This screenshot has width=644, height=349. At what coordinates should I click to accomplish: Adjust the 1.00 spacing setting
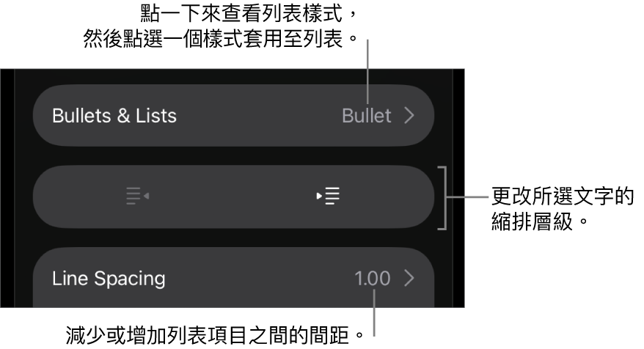[373, 279]
